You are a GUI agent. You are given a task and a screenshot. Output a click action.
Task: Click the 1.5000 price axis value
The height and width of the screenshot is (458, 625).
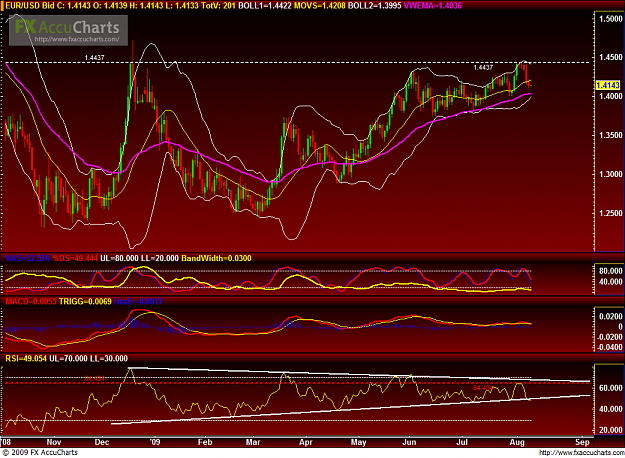point(611,19)
